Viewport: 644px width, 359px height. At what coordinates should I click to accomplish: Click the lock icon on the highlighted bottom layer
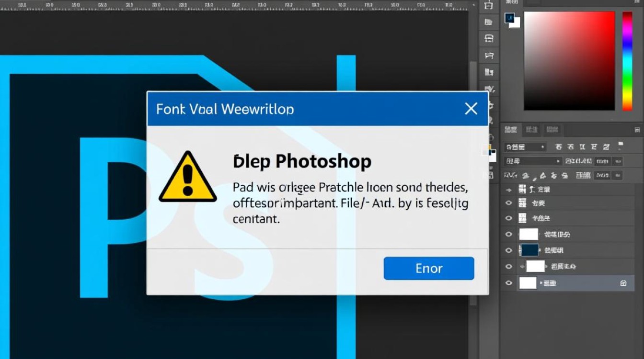[x=623, y=283]
